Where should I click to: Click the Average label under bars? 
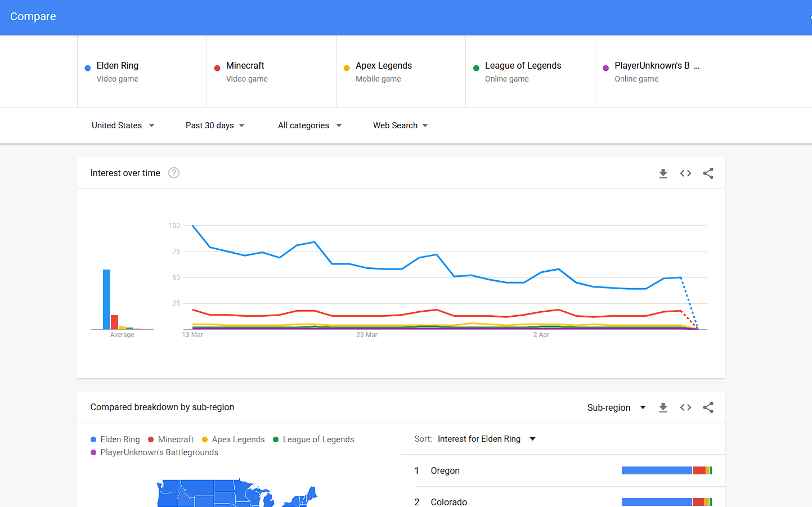(122, 335)
